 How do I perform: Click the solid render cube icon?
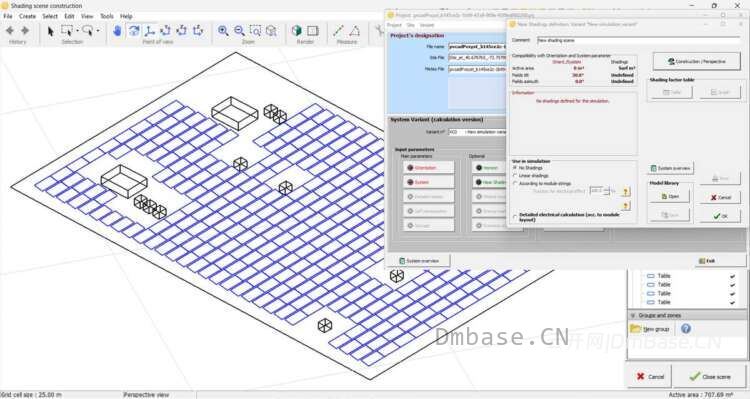pyautogui.click(x=297, y=31)
